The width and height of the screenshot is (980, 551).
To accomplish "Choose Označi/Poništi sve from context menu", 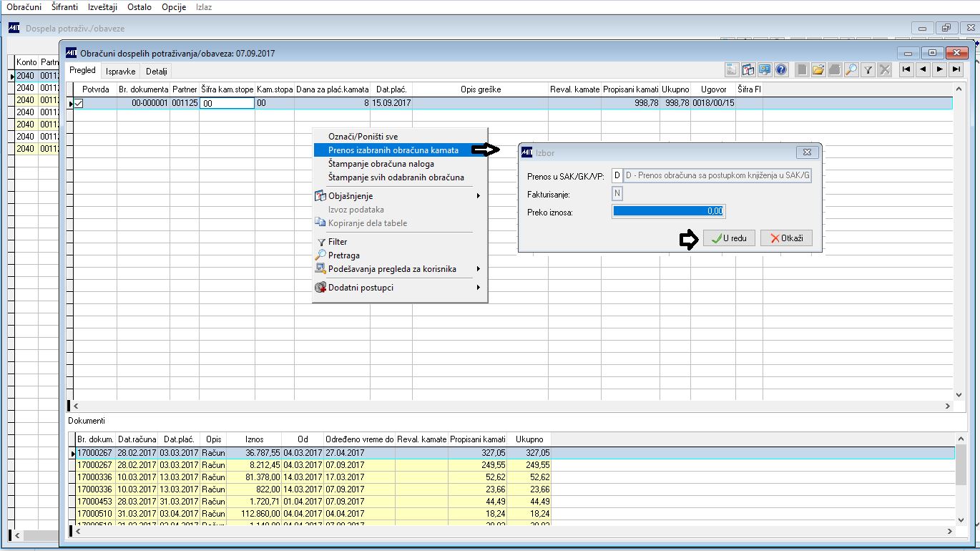I will [400, 137].
